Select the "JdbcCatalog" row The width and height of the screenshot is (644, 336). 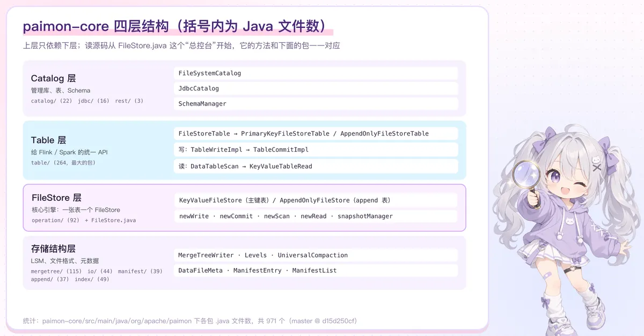[316, 88]
